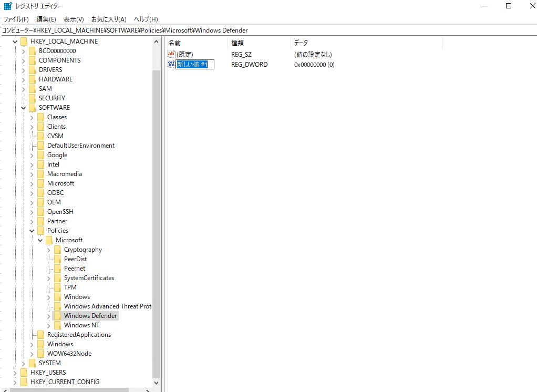Select the Peernet key
The width and height of the screenshot is (537, 392).
tap(74, 269)
